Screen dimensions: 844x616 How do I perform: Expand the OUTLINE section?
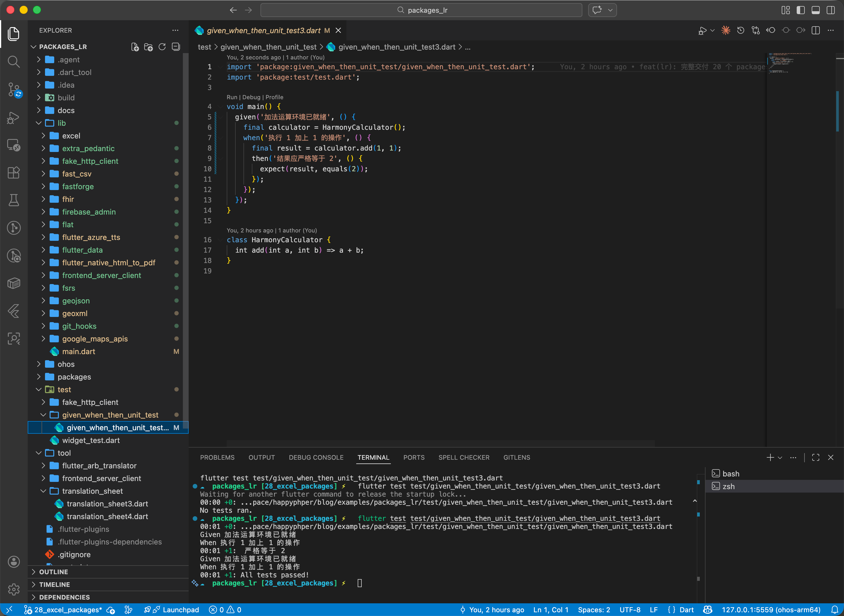pyautogui.click(x=54, y=572)
